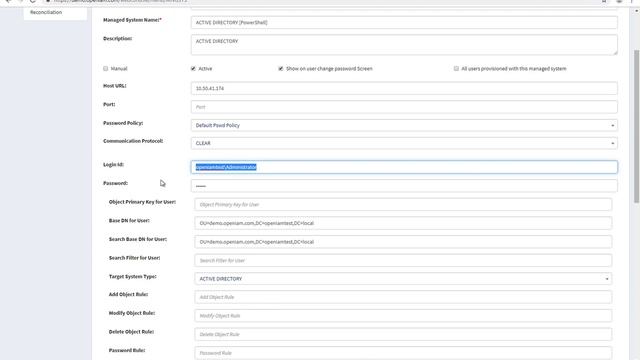
Task: Open the Reconciliation sidebar item
Action: tap(46, 12)
